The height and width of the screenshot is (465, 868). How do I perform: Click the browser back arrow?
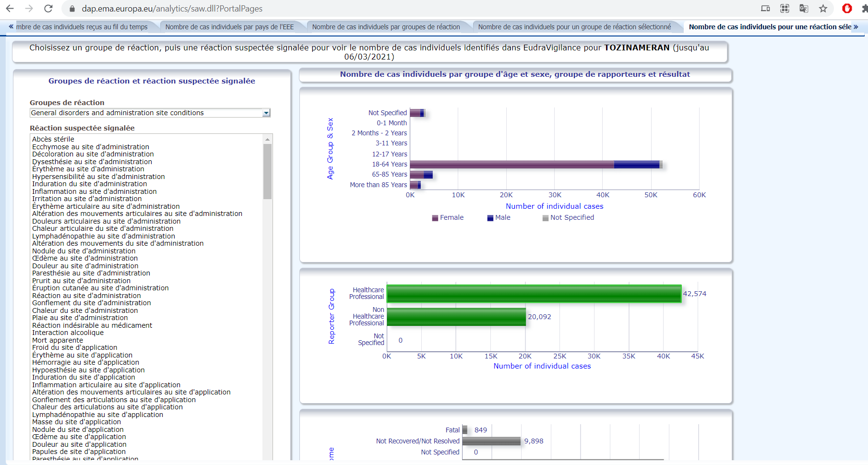coord(10,9)
